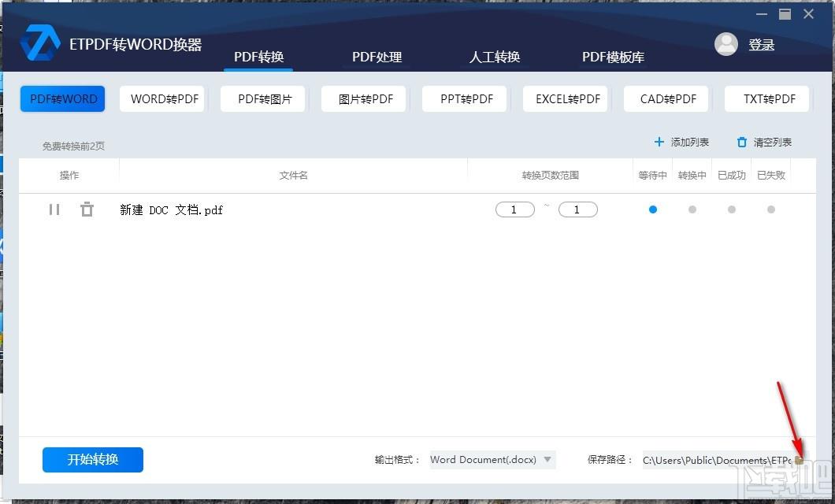Click the end page number field
Viewport: 835px width, 504px height.
[577, 209]
